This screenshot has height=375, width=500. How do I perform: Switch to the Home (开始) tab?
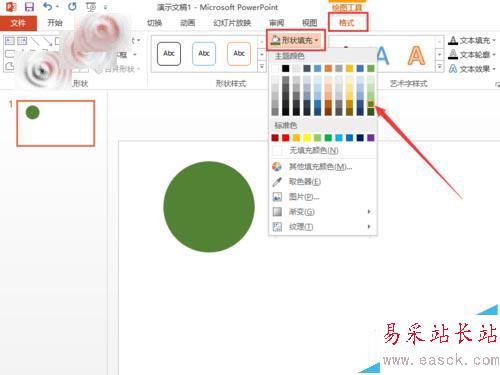[55, 23]
